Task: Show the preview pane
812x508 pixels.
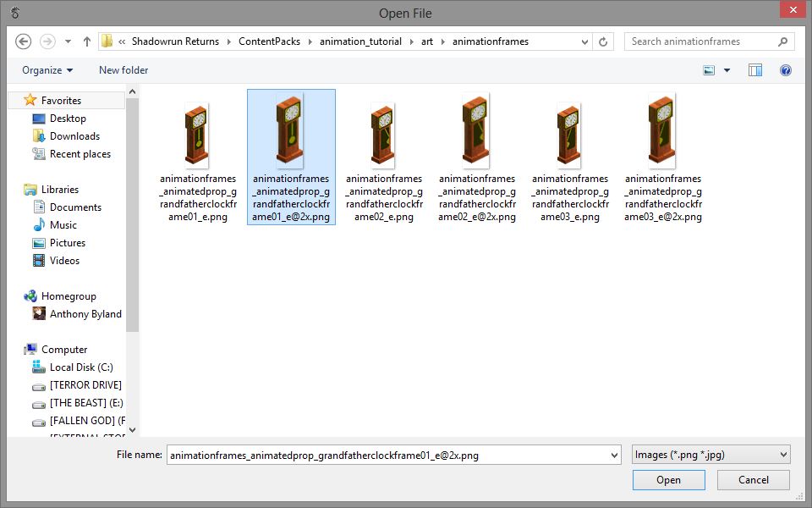Action: coord(755,70)
